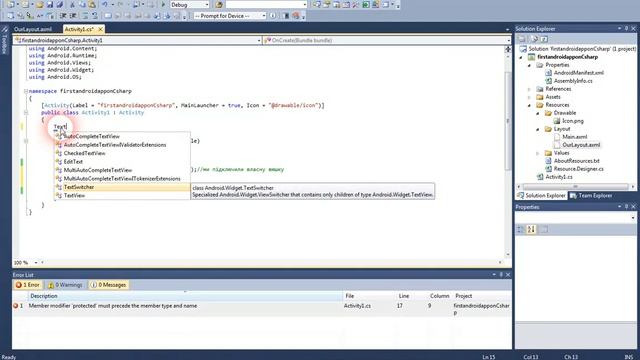Viewport: 640px width, 360px height.
Task: Select Activity1.cs in the Solution Explorer tree
Action: pos(559,177)
